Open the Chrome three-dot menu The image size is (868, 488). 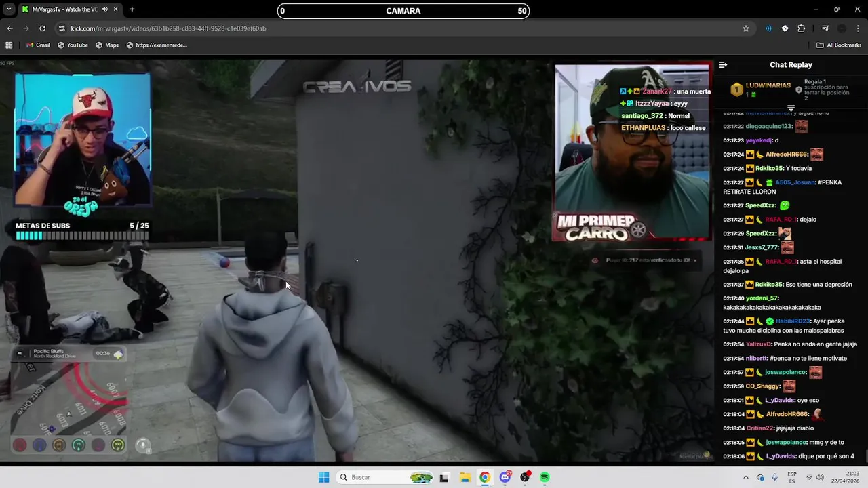point(859,28)
